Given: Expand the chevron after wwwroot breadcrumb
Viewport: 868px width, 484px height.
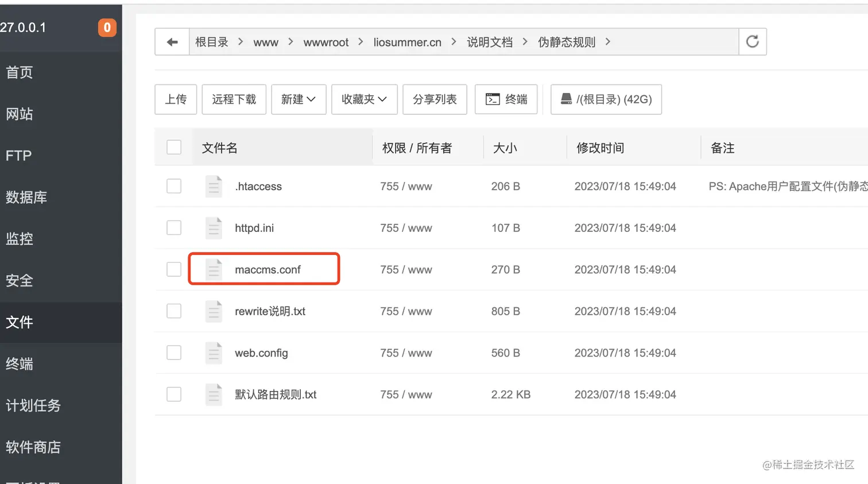Looking at the screenshot, I should pyautogui.click(x=361, y=42).
